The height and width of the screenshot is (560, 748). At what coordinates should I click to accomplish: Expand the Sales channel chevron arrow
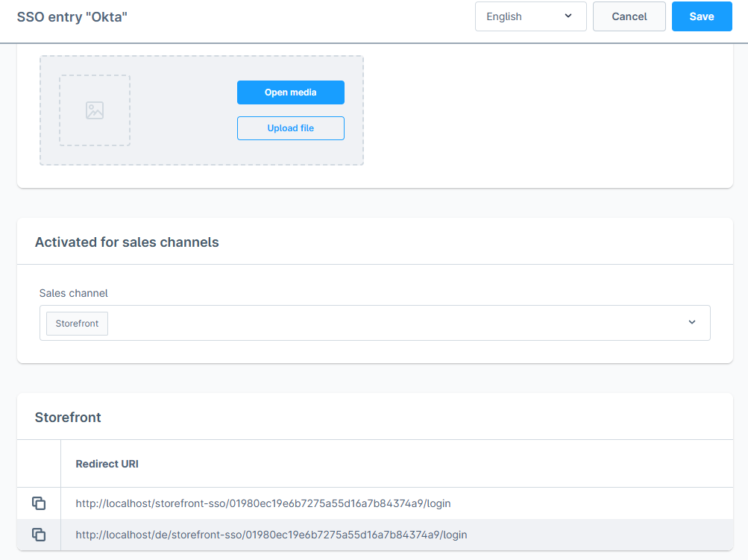691,322
